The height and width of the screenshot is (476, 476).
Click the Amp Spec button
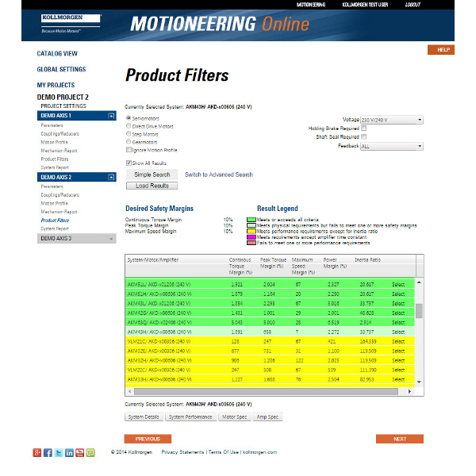267,416
